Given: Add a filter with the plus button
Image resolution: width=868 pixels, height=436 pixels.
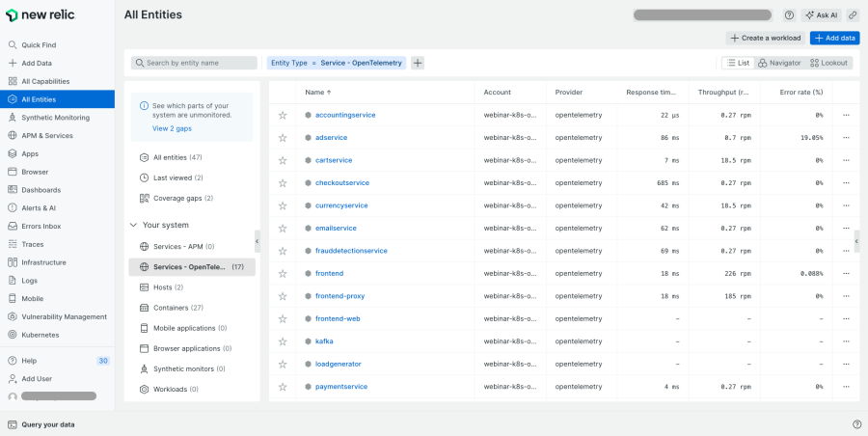Looking at the screenshot, I should (x=418, y=63).
